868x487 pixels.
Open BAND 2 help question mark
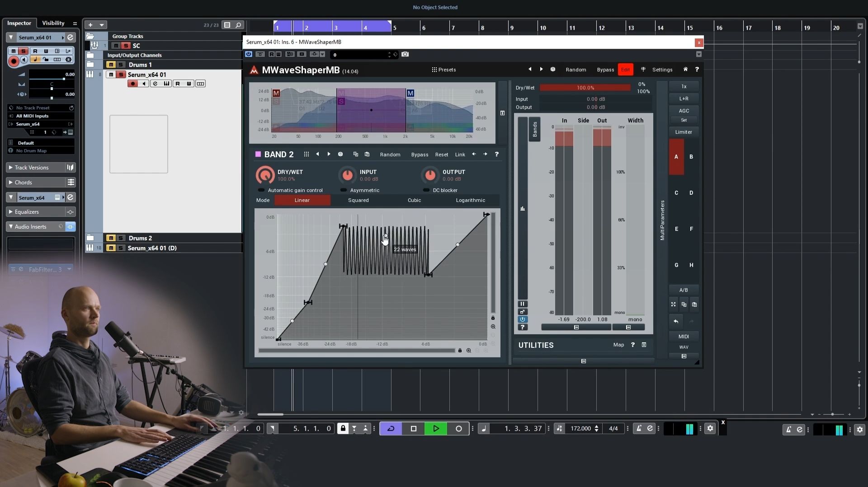tap(496, 155)
